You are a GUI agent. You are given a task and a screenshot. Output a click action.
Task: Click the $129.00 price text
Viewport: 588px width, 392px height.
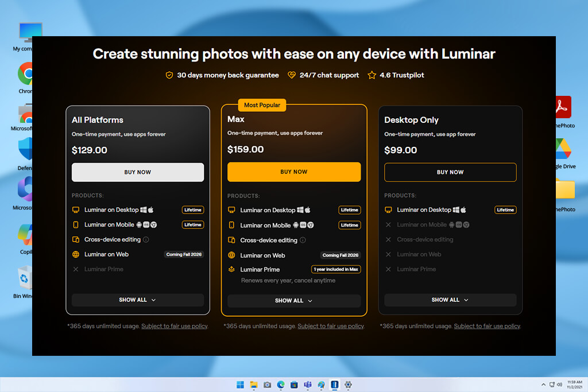coord(89,150)
